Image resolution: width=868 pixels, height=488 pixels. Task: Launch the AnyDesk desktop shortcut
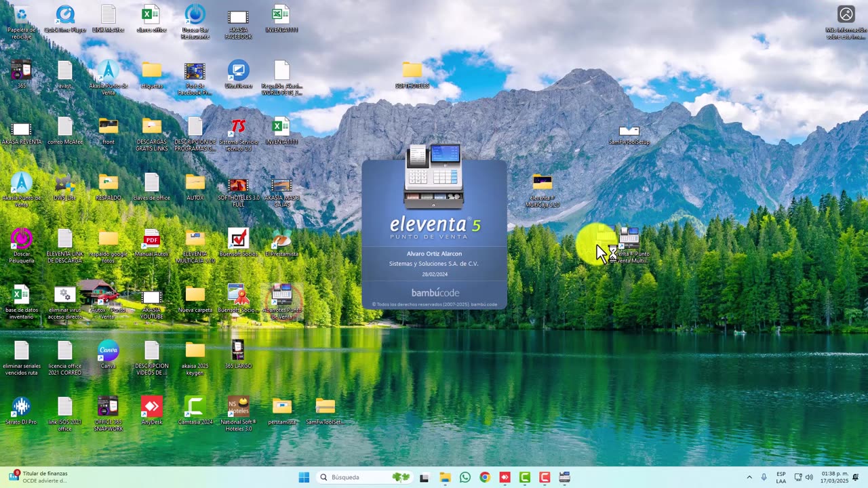152,411
